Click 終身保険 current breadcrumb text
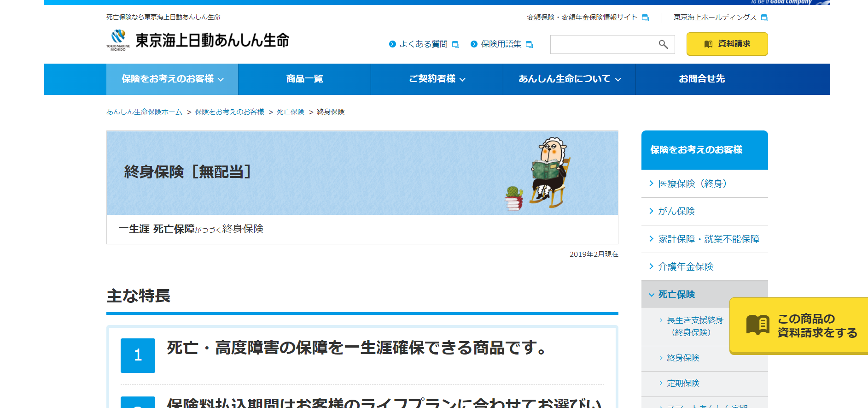 click(331, 112)
